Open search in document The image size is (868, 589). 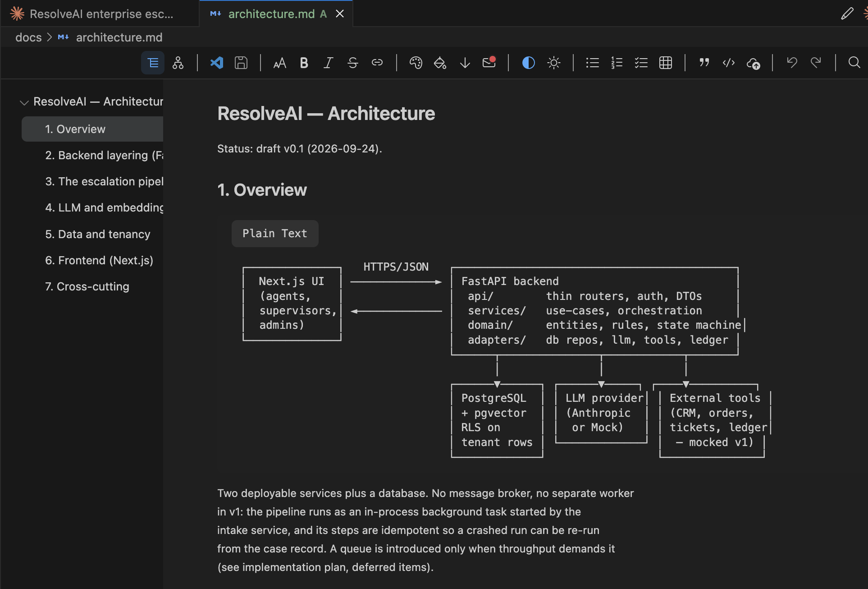tap(854, 62)
